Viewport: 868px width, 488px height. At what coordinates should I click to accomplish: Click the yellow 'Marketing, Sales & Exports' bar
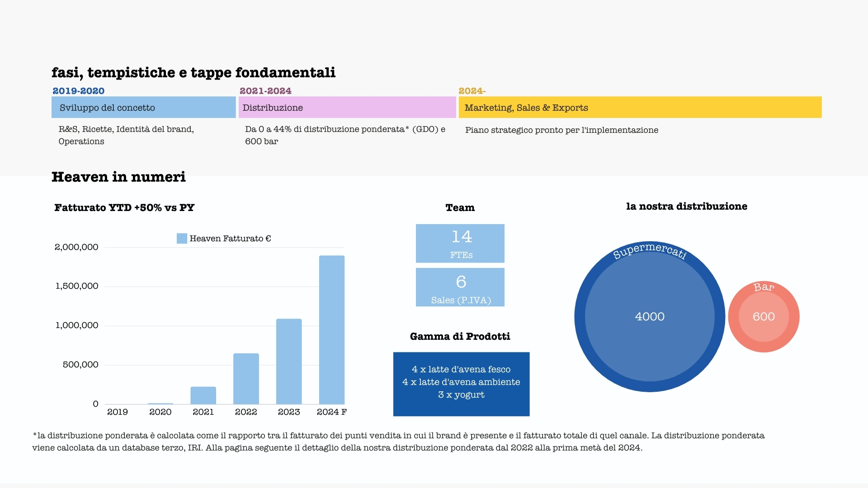(x=640, y=107)
